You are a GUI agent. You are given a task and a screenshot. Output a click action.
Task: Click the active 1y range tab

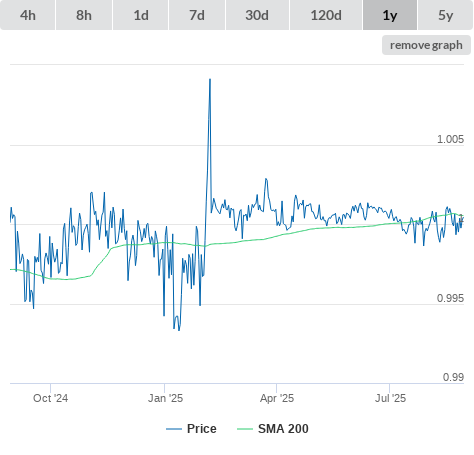click(x=390, y=15)
